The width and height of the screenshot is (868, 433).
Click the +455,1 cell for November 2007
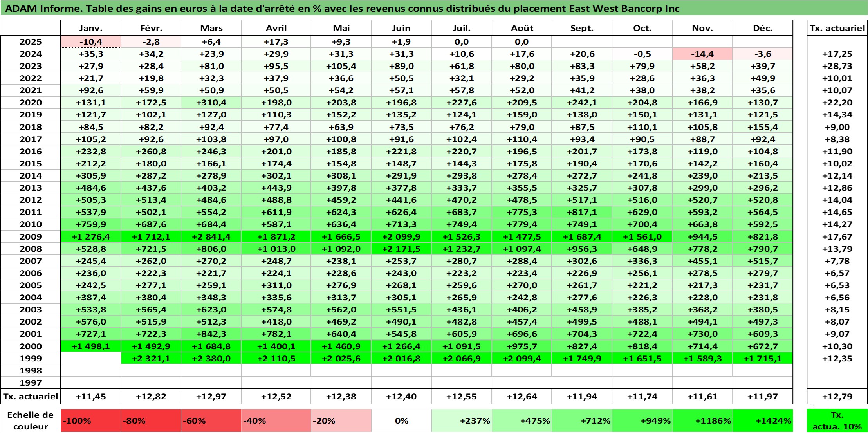[x=702, y=261]
